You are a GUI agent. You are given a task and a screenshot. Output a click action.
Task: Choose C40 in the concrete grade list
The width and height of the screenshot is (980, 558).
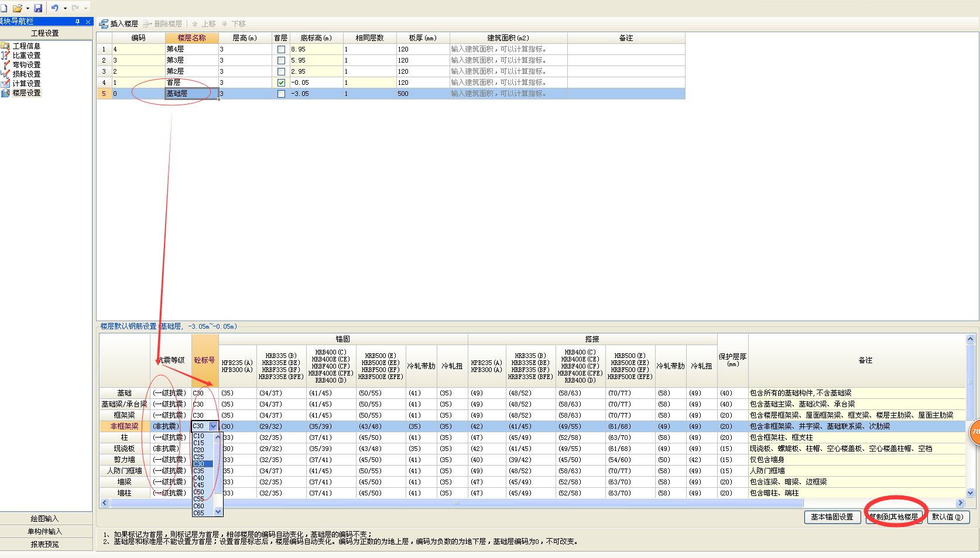point(203,478)
